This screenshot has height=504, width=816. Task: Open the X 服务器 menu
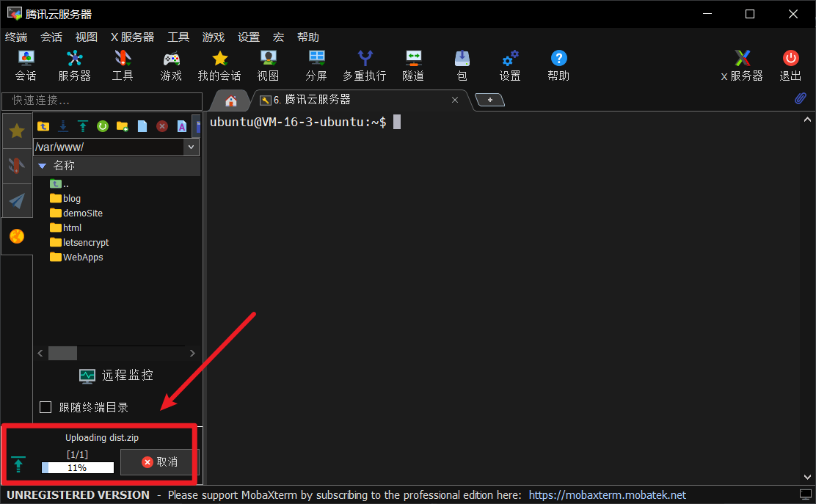[x=132, y=37]
